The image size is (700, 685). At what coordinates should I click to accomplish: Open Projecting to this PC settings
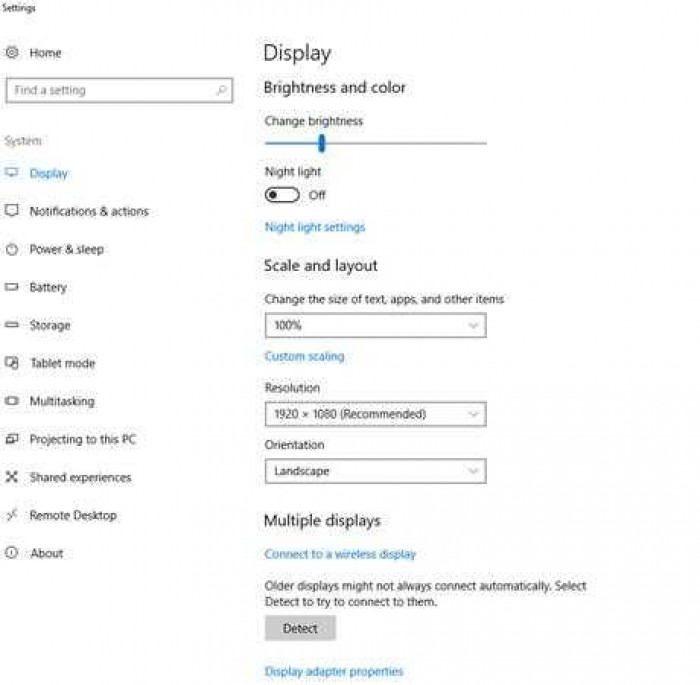(x=83, y=439)
